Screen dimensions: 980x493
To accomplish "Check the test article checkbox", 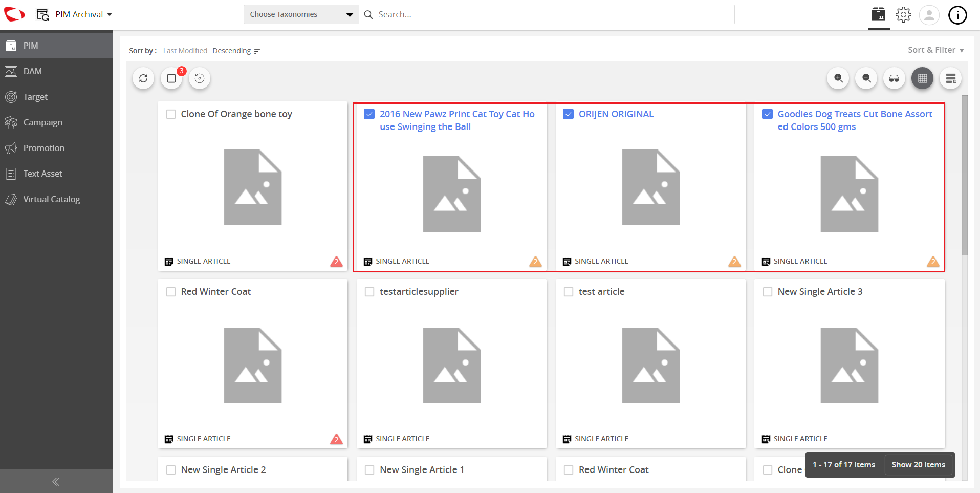I will point(569,292).
